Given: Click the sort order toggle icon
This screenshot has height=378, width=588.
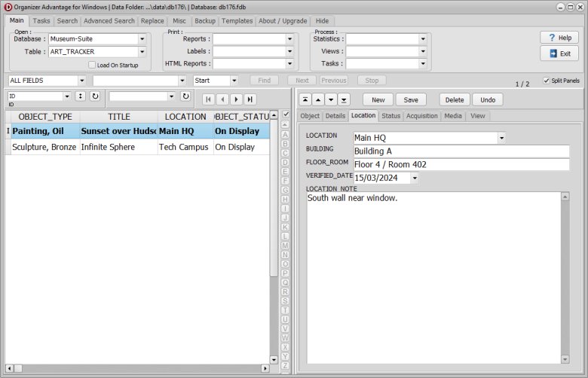Looking at the screenshot, I should (80, 96).
